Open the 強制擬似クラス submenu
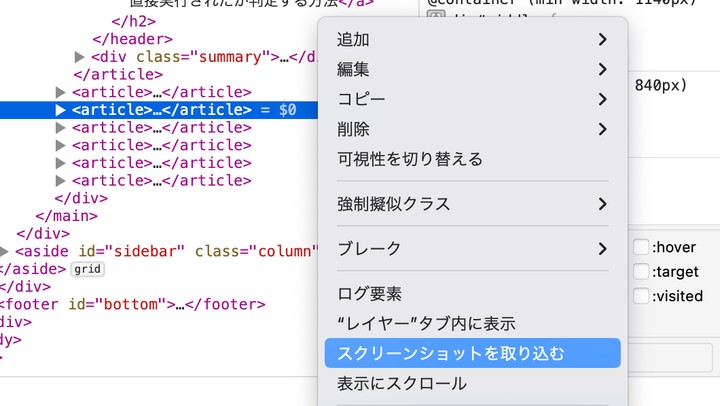Viewport: 720px width, 406px height. [472, 204]
